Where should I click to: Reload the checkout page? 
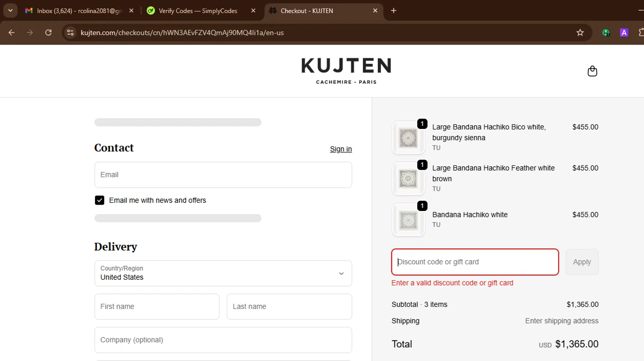click(x=48, y=33)
